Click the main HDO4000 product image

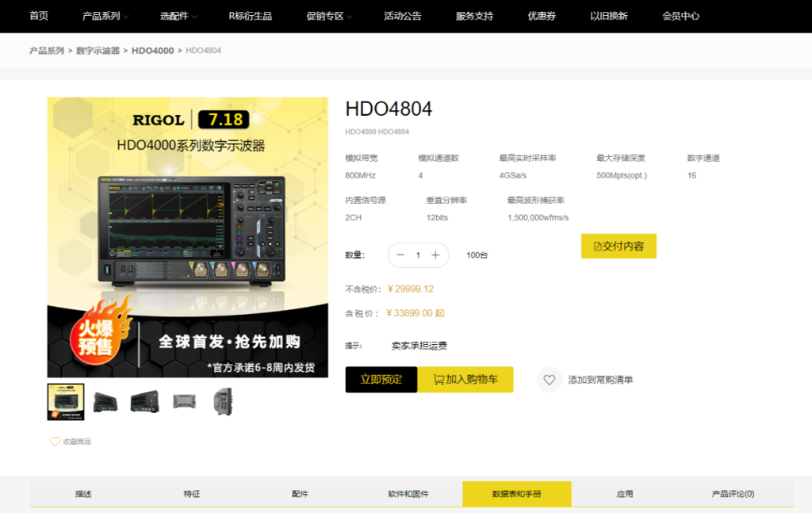coord(187,237)
